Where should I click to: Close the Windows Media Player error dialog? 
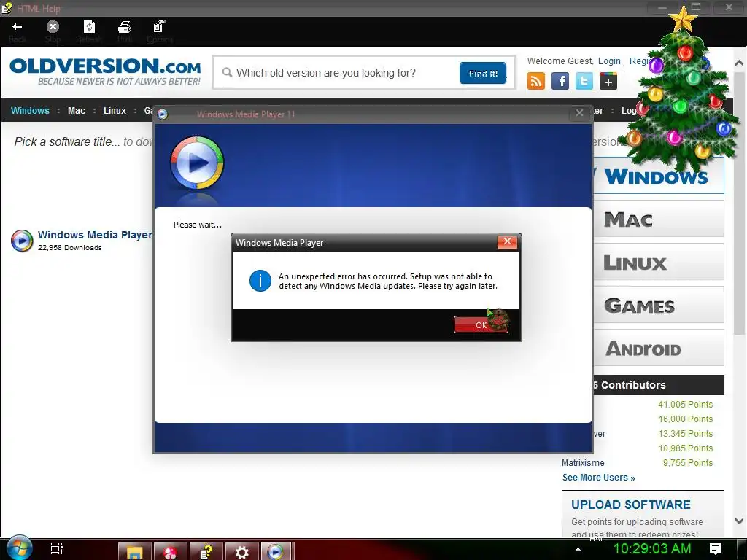point(508,242)
